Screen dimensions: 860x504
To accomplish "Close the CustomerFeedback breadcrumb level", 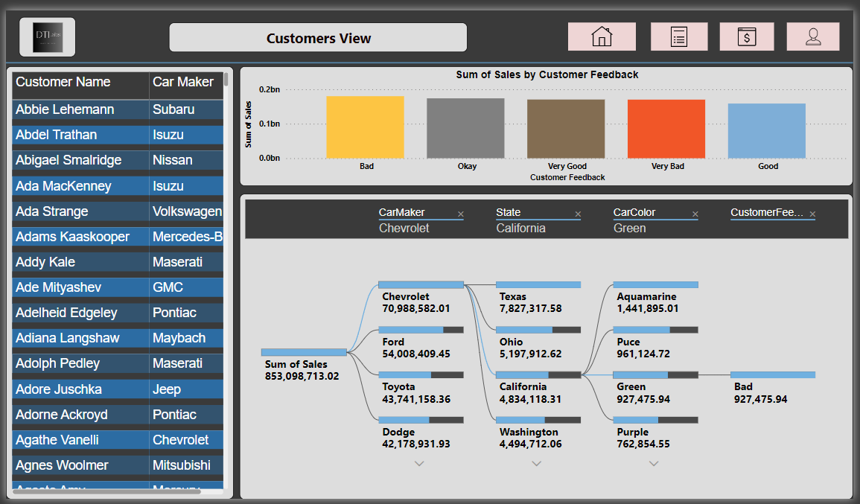I will coord(812,213).
